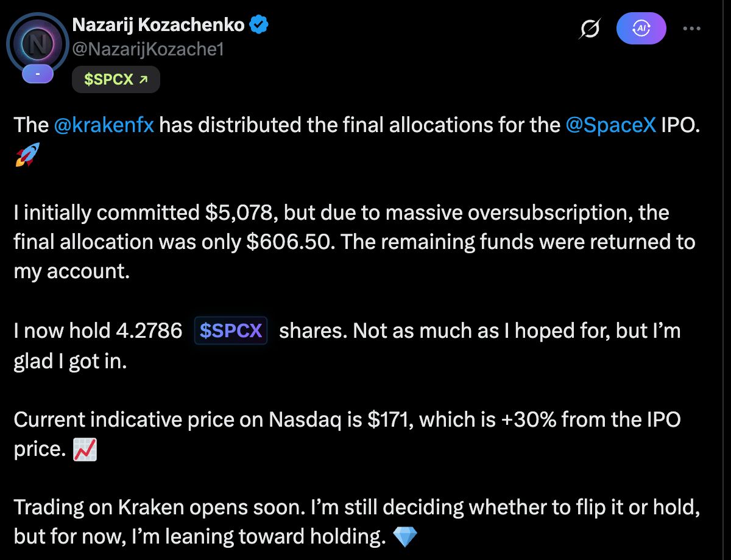Click the blue diamond emoji at the end

pyautogui.click(x=406, y=537)
